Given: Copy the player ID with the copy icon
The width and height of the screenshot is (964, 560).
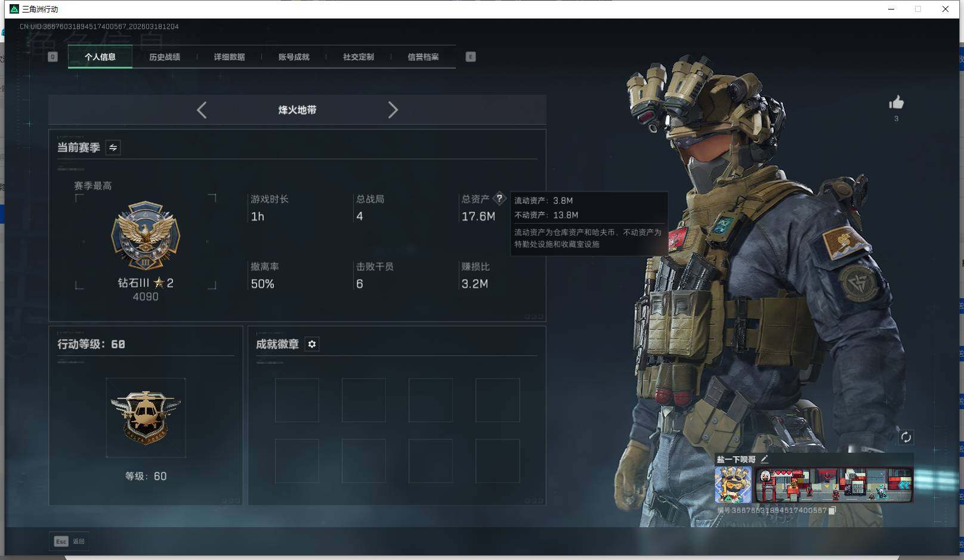Looking at the screenshot, I should click(833, 511).
